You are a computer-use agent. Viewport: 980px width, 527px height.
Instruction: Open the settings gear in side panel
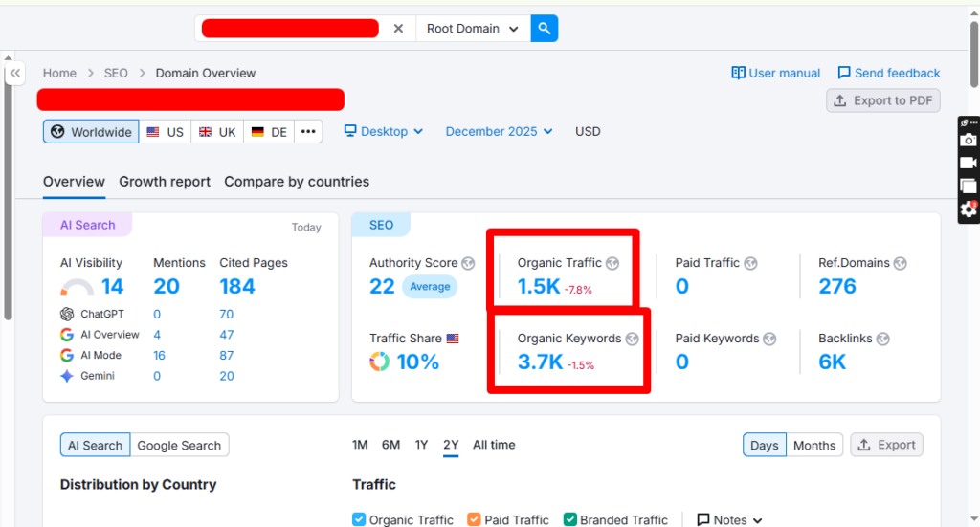(969, 209)
